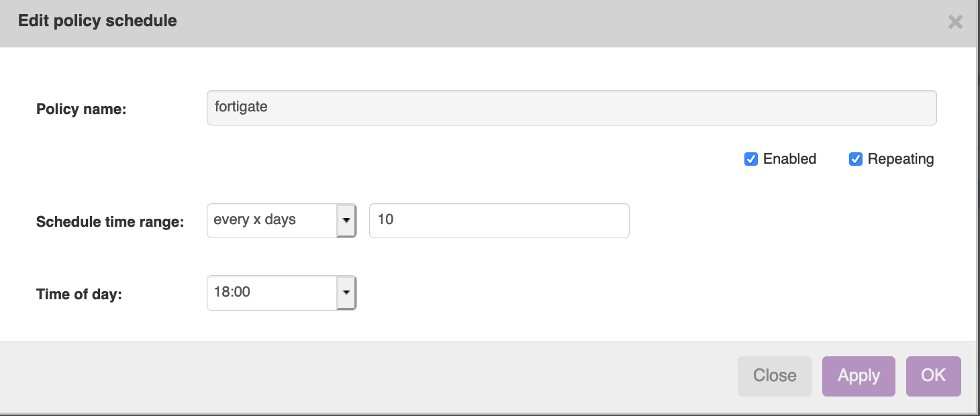Image resolution: width=980 pixels, height=416 pixels.
Task: Click the 'Enabled' label text
Action: (789, 159)
